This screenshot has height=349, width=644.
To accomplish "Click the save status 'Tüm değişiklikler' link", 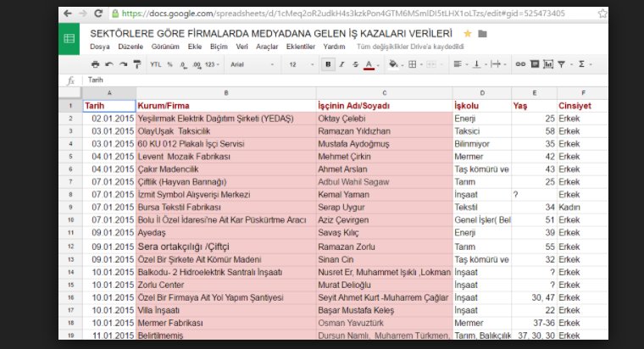I will [x=410, y=47].
